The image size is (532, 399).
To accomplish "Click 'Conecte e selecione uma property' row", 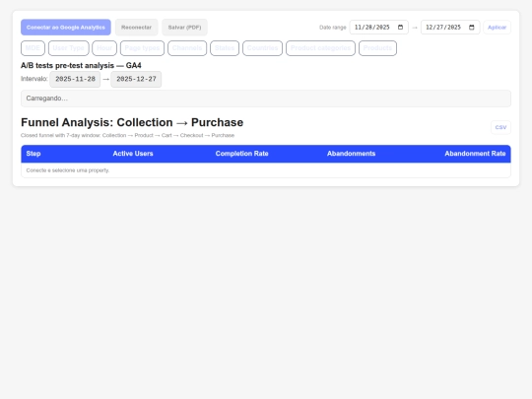I will (x=266, y=170).
